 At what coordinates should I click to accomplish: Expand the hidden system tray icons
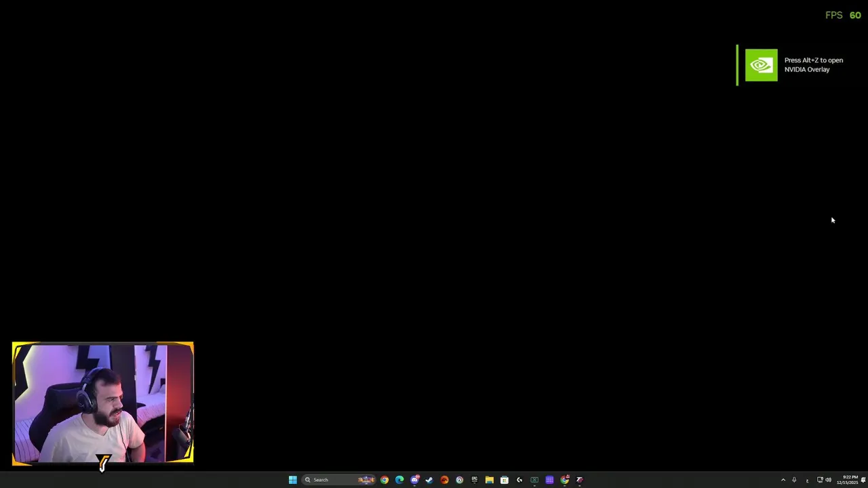coord(783,480)
